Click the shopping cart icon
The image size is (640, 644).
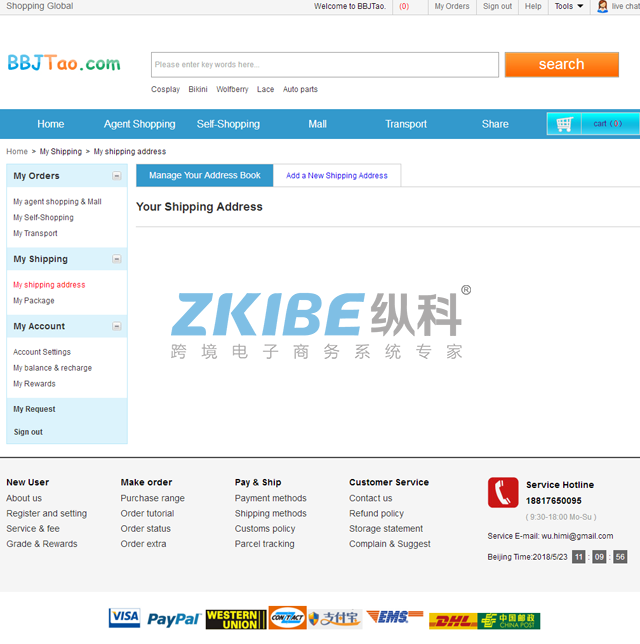tap(564, 124)
